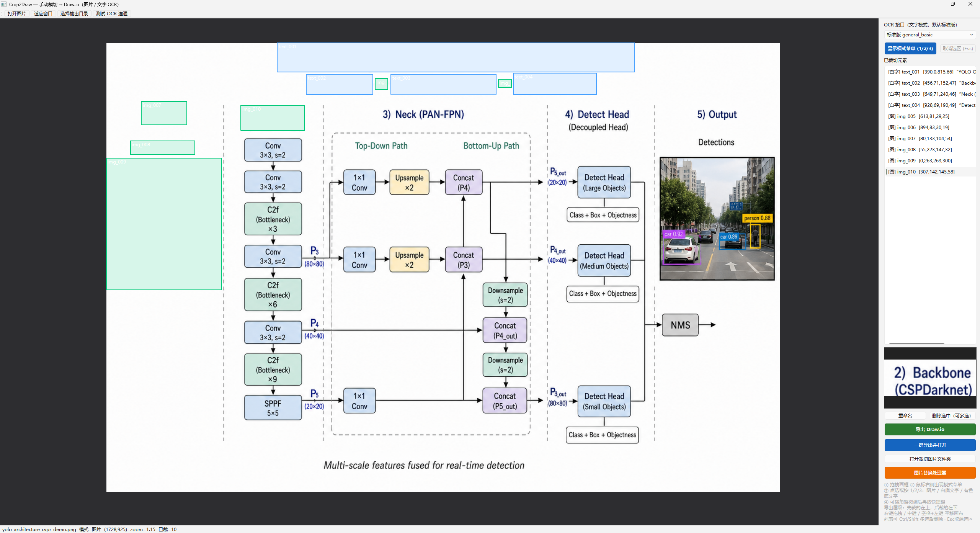Click status bar file name yolo_architecture_cvpr_demo.png
Screen dimensions: 980x533
39,530
